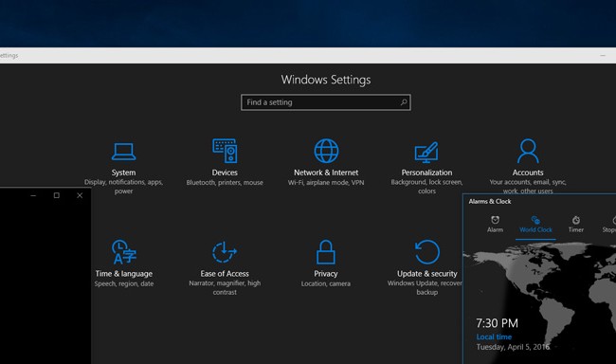Click the Privacy category title
The height and width of the screenshot is (364, 616).
326,274
